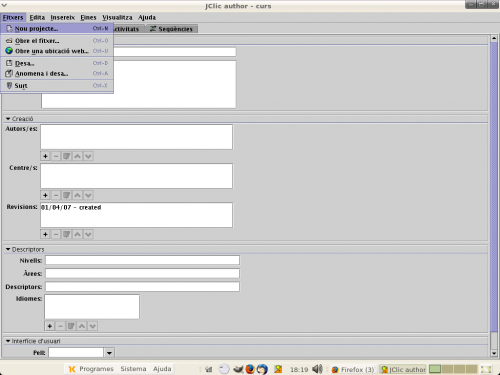Open the Fitxers menu
The height and width of the screenshot is (375, 500).
click(x=13, y=17)
